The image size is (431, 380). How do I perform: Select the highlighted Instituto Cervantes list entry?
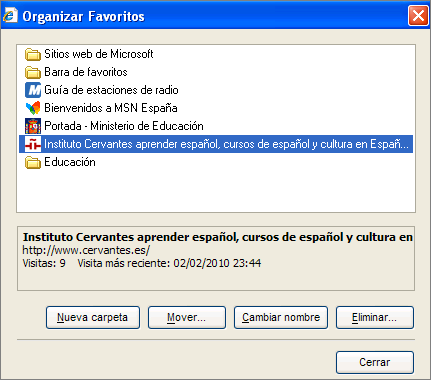click(x=216, y=144)
